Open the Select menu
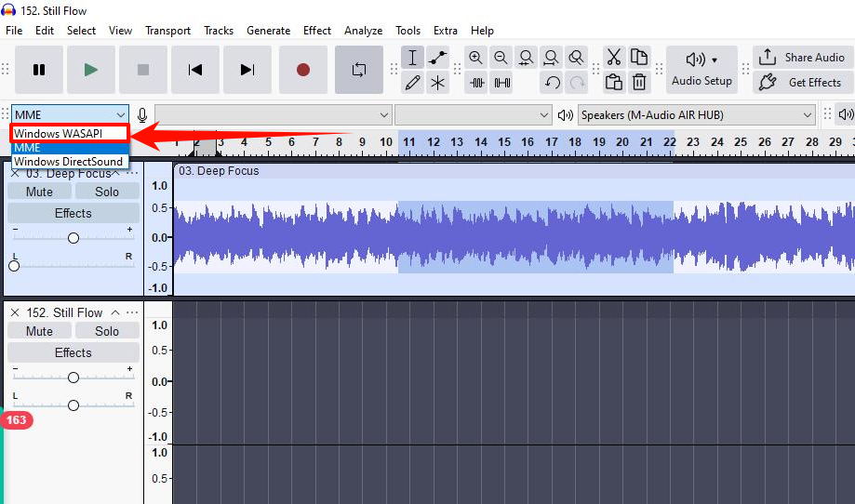Image resolution: width=855 pixels, height=504 pixels. click(x=81, y=31)
